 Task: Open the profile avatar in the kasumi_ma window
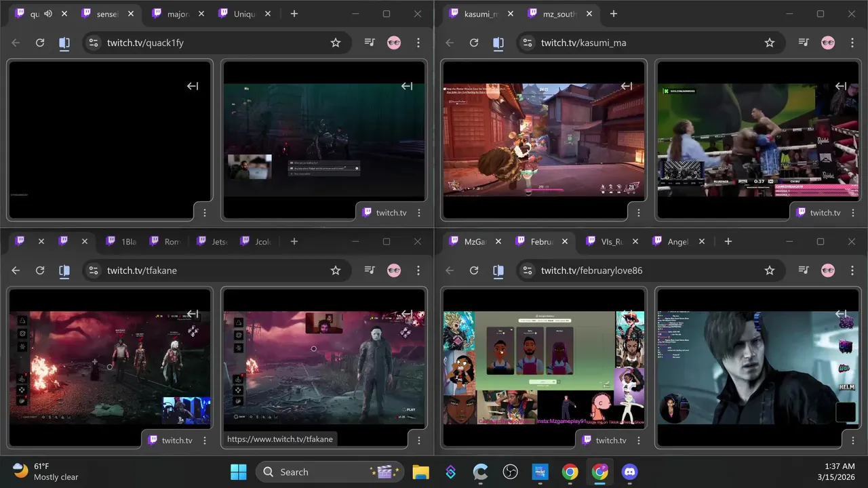click(828, 43)
